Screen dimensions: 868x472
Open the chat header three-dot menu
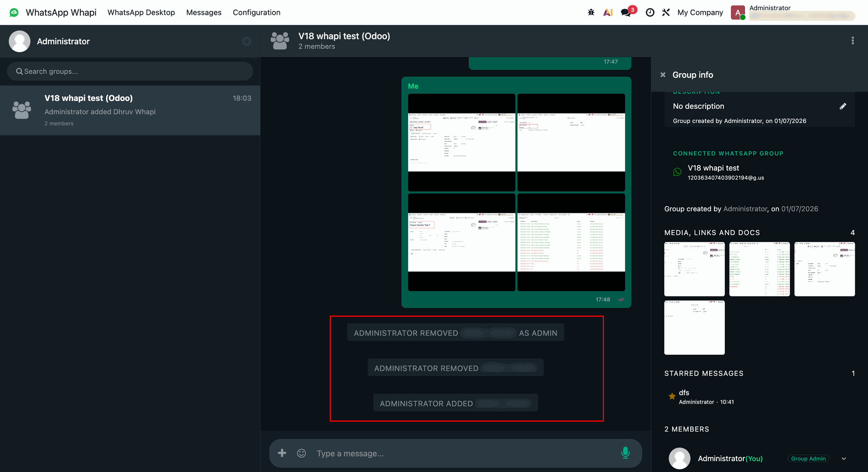(853, 41)
